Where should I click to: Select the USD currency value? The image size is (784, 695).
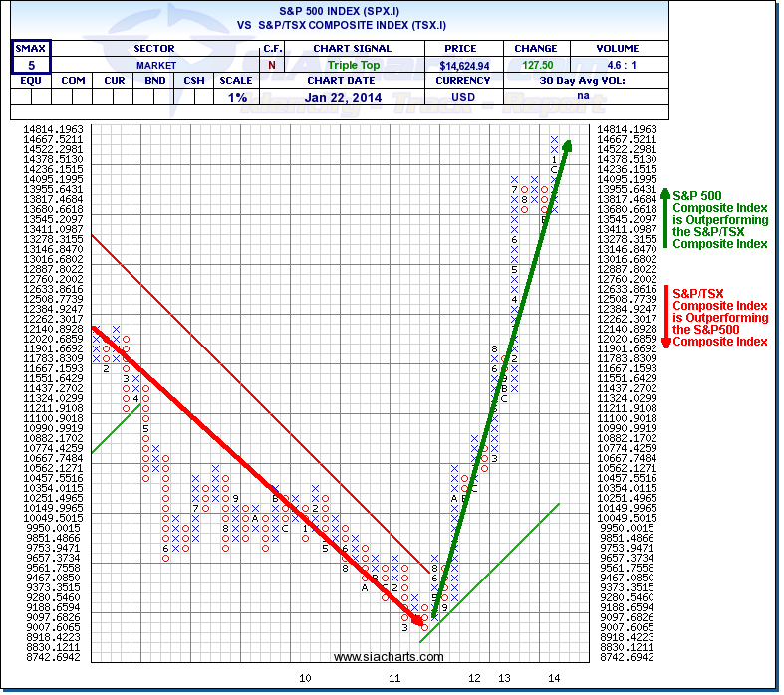463,97
